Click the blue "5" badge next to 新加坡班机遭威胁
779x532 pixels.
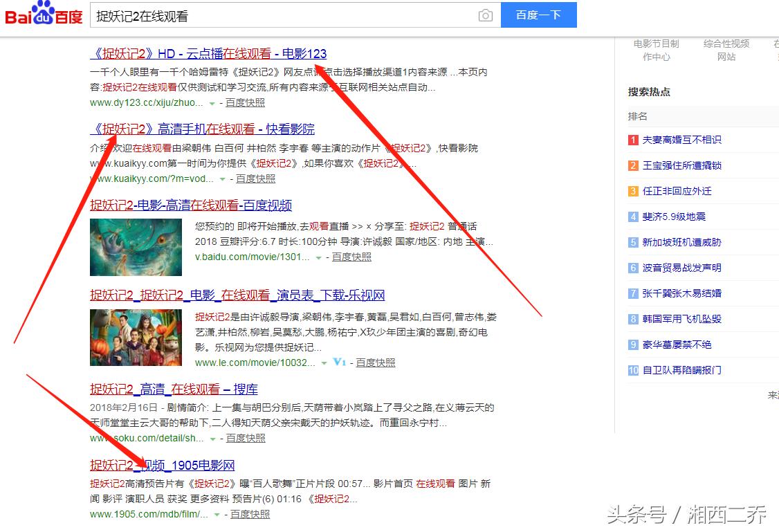pos(633,242)
